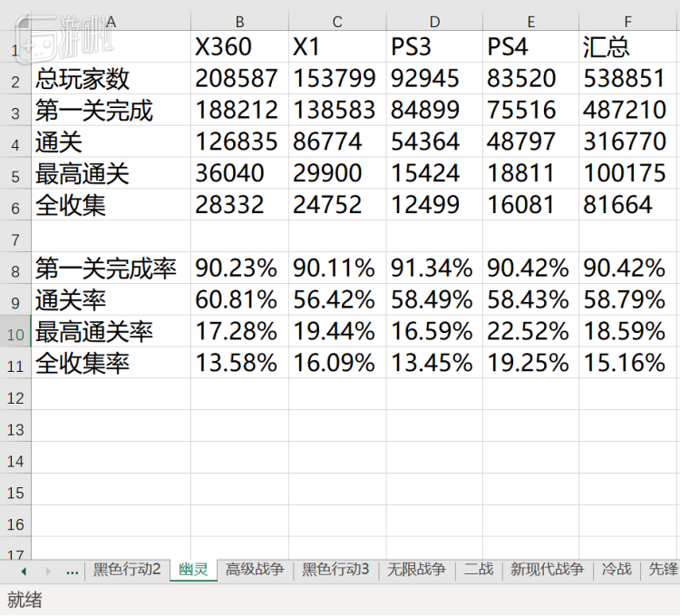Select the 黑色行动3 sheet tab
Viewport: 680px width, 616px height.
pos(335,569)
